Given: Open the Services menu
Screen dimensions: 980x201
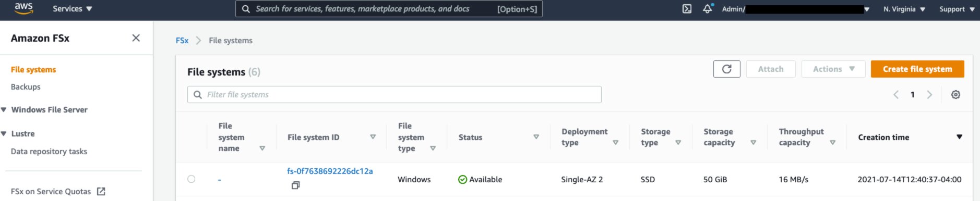Looking at the screenshot, I should (x=73, y=9).
